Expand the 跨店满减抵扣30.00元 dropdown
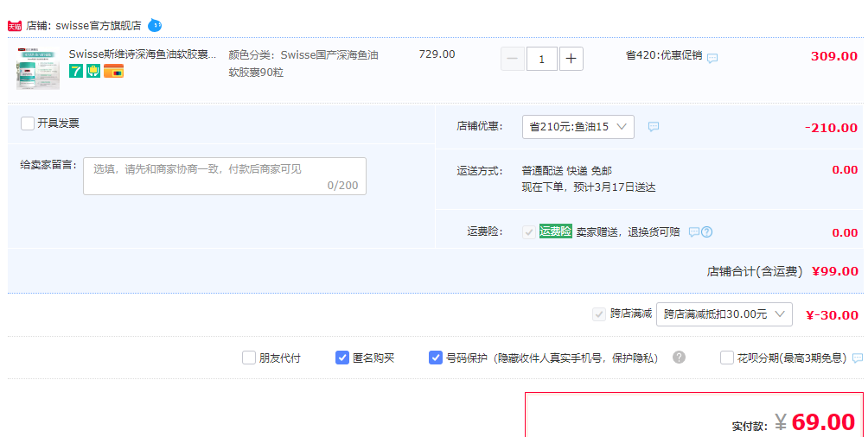The image size is (868, 437). tap(724, 314)
